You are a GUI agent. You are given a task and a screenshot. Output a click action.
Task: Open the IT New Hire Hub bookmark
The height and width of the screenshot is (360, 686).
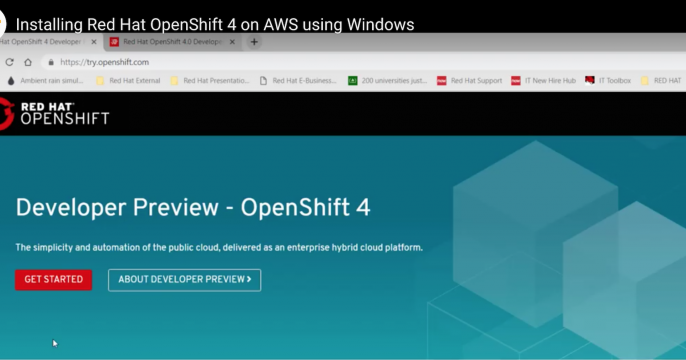point(544,80)
